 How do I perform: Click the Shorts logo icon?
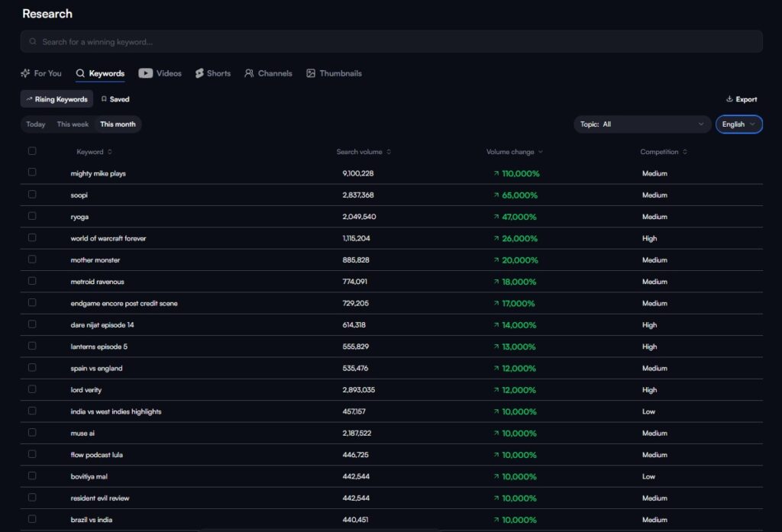pos(199,73)
